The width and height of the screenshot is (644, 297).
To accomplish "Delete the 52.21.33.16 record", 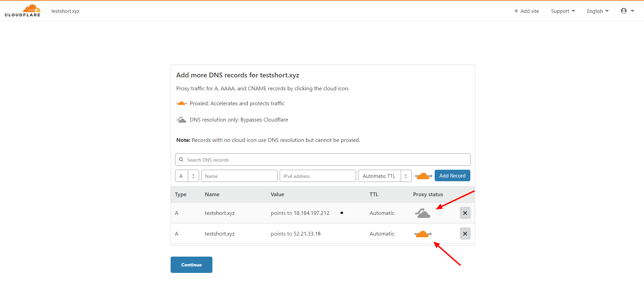I will click(465, 234).
